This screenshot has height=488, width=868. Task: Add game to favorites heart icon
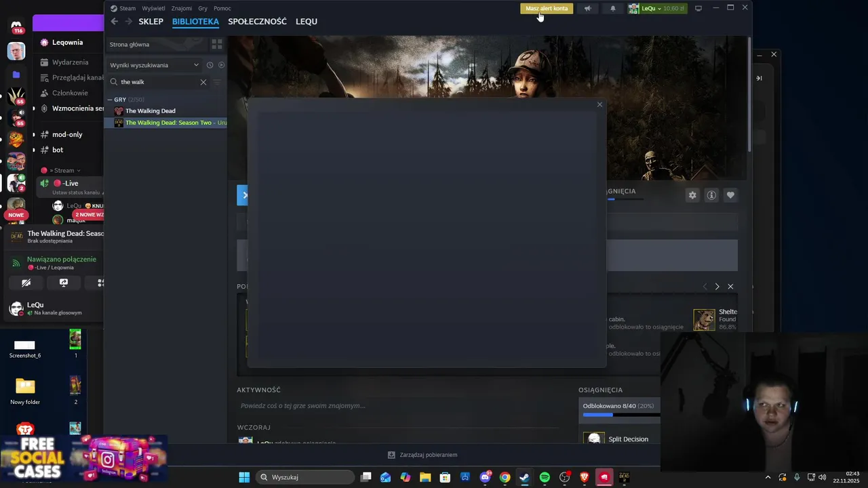tap(730, 195)
